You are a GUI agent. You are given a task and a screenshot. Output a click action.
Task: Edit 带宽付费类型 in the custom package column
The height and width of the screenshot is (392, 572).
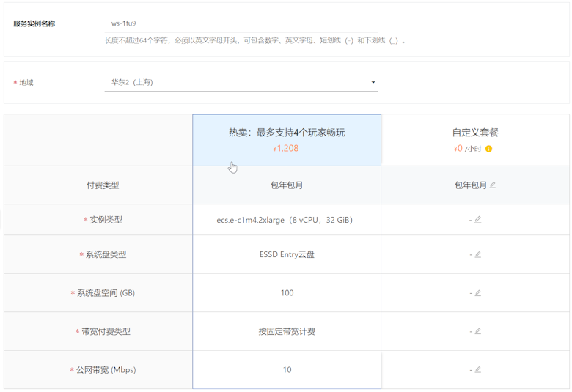click(x=477, y=331)
